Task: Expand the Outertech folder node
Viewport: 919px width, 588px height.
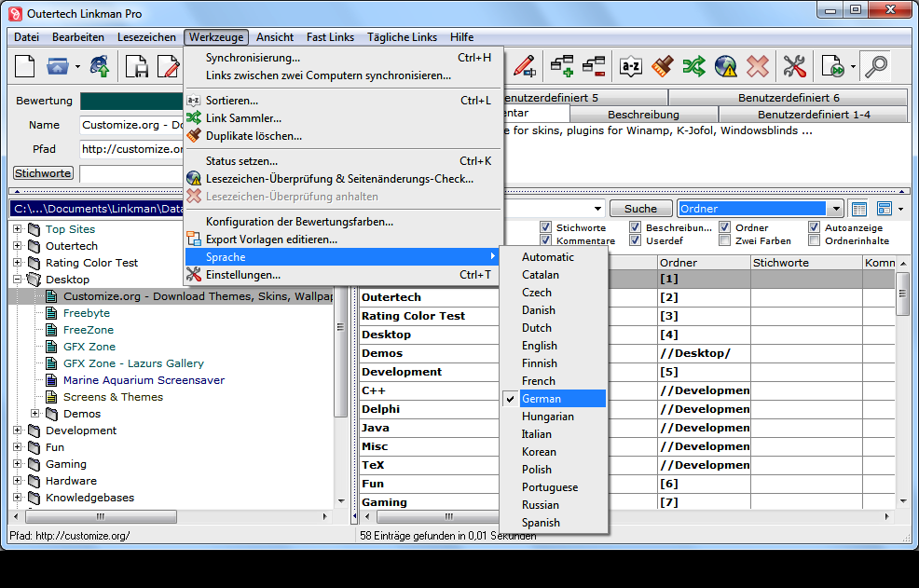Action: pyautogui.click(x=17, y=246)
